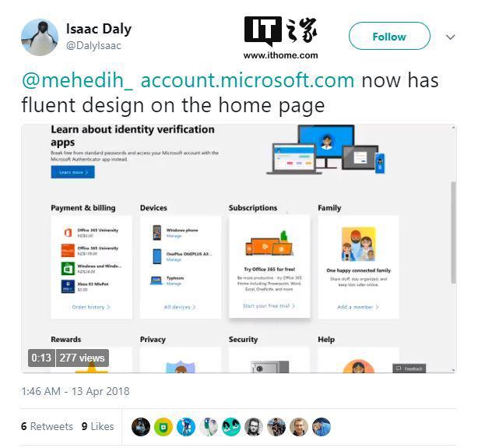Image resolution: width=485 pixels, height=448 pixels.
Task: Click the OnePlus device icon
Action: tap(156, 256)
